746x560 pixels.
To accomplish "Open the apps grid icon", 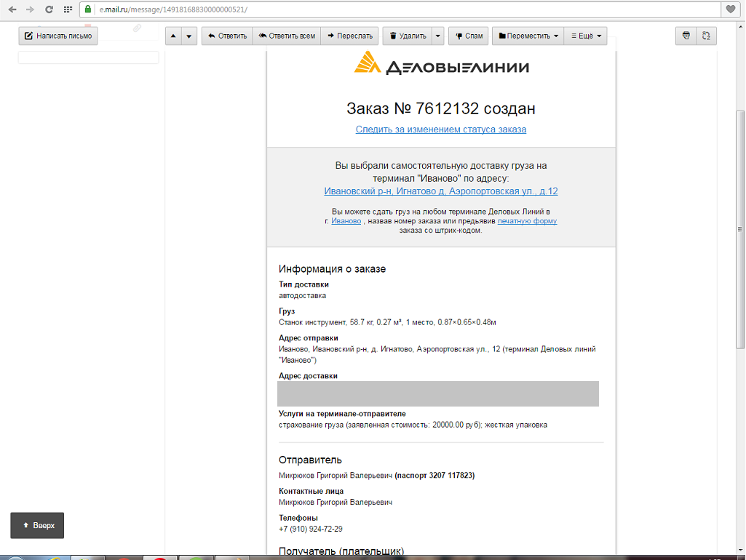I will 68,9.
